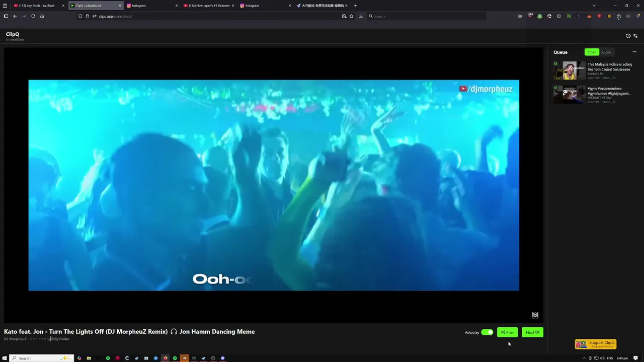The width and height of the screenshot is (644, 362).
Task: Select the #gym #oscarnominee clip thumbnail
Action: 570,95
